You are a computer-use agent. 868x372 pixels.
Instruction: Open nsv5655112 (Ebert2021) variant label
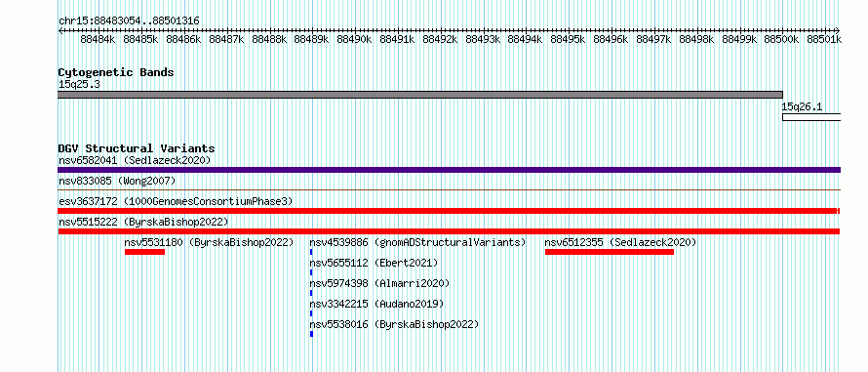[374, 263]
